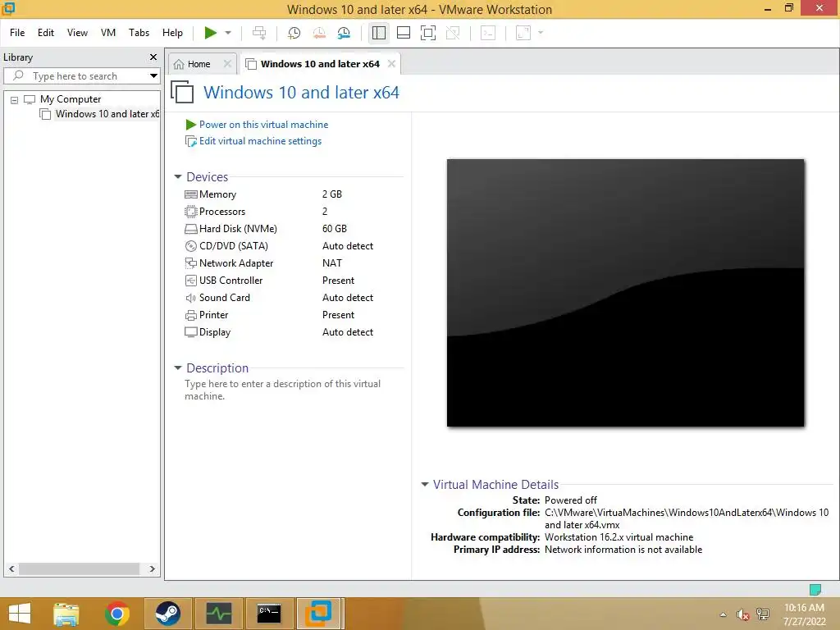This screenshot has height=630, width=840.
Task: Collapse the Description section
Action: pos(178,368)
